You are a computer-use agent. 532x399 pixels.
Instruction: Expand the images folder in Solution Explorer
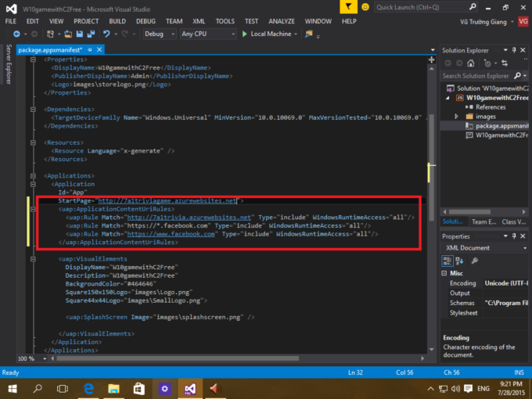coord(456,117)
